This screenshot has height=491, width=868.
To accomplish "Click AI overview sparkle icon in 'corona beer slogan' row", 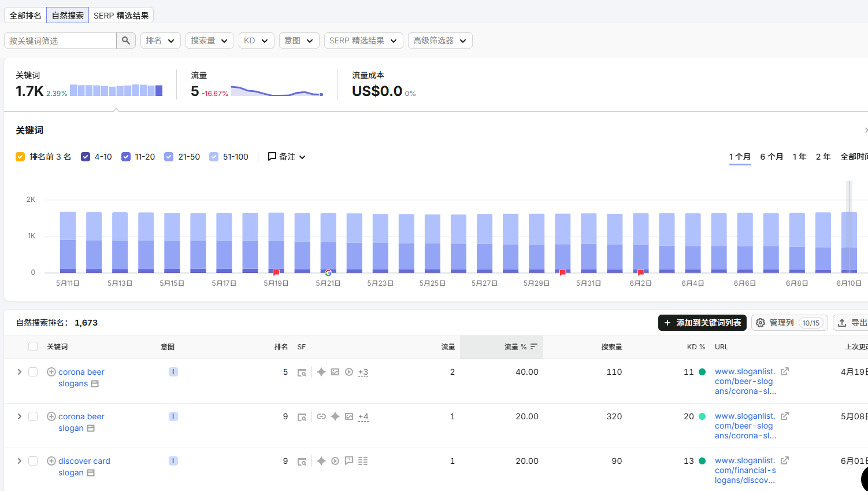I will click(x=335, y=416).
